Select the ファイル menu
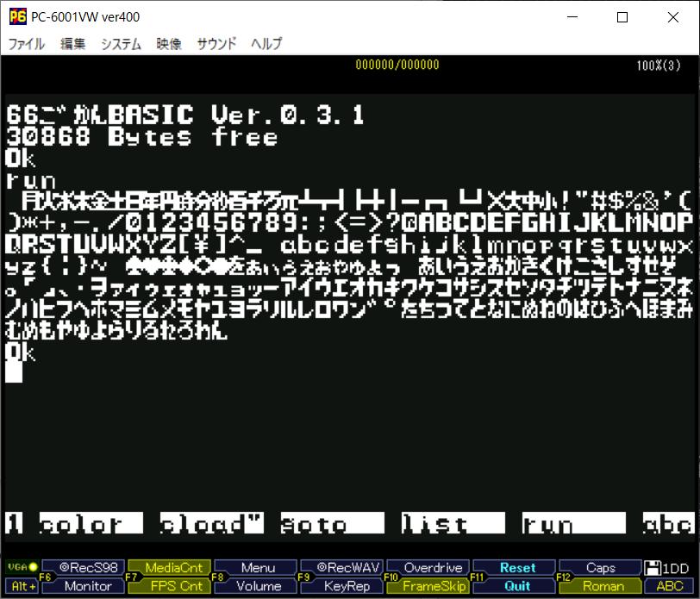 coord(26,44)
